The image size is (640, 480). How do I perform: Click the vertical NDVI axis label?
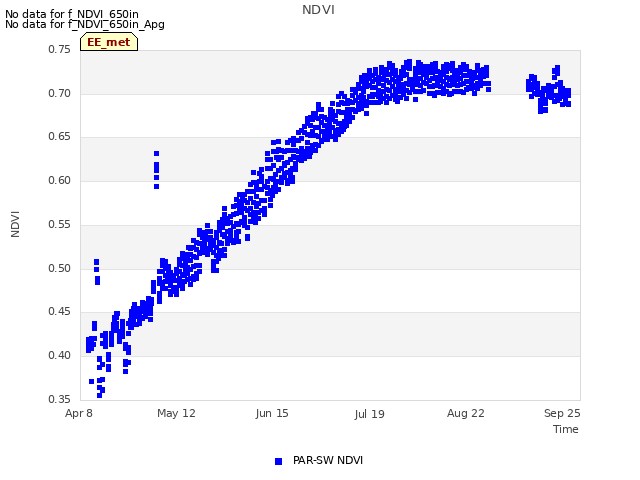click(16, 224)
